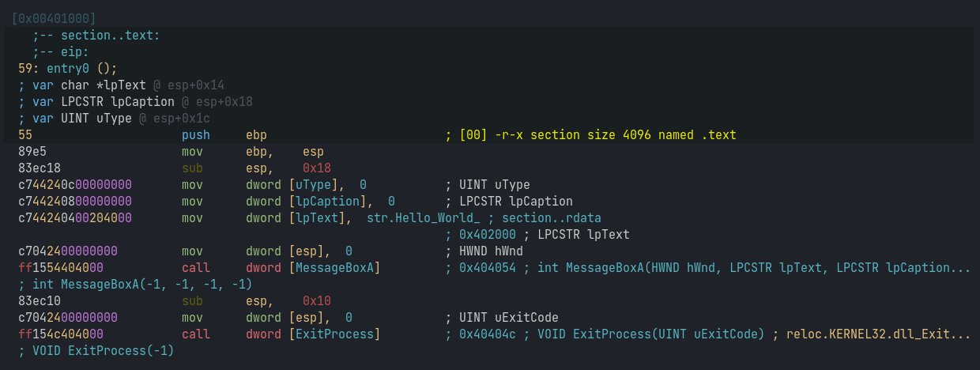Screen dimensions: 980x370
Task: Click the [0x00401000] address header
Action: click(54, 17)
